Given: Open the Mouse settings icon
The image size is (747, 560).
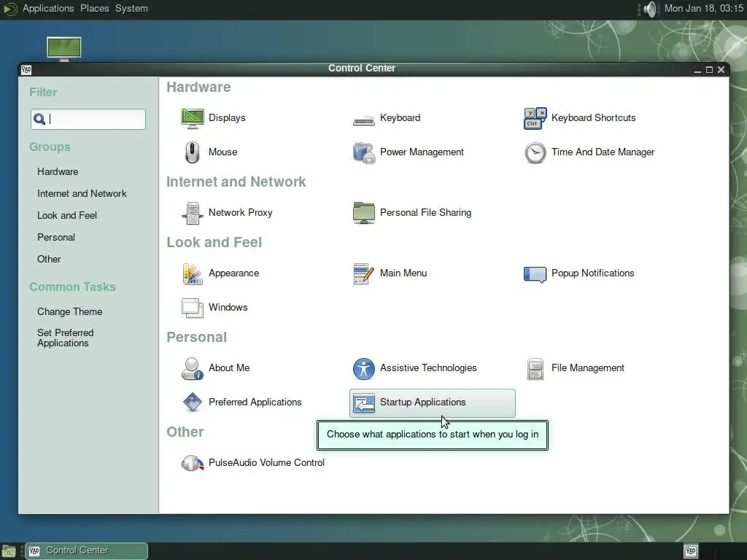Looking at the screenshot, I should pyautogui.click(x=193, y=152).
